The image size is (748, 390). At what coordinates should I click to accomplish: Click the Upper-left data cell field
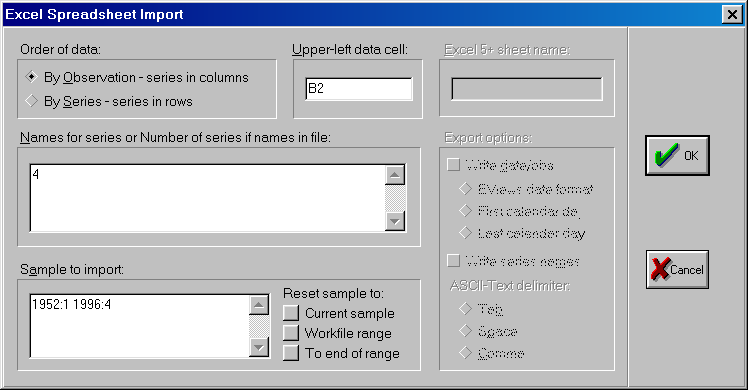359,89
